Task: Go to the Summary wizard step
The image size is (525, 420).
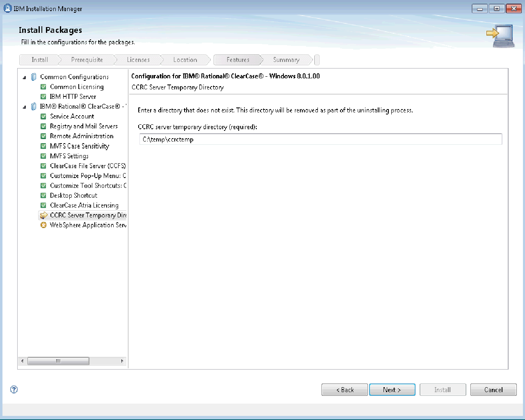Action: point(286,60)
